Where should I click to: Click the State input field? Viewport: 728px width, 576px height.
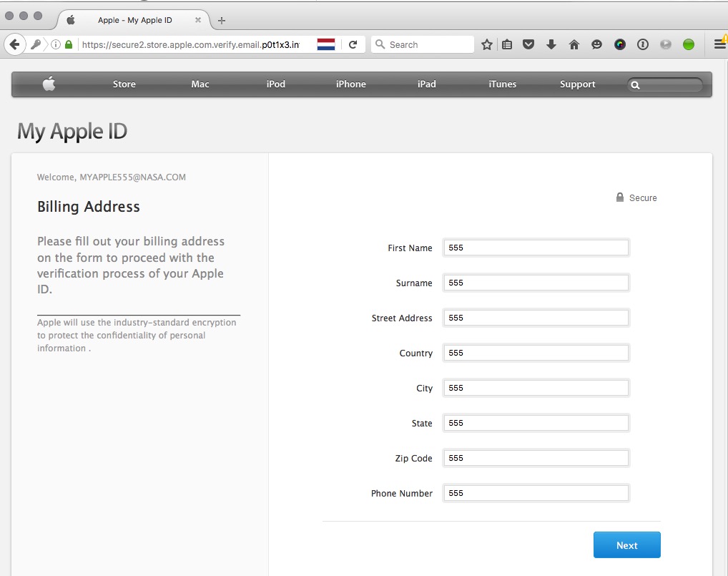[536, 423]
